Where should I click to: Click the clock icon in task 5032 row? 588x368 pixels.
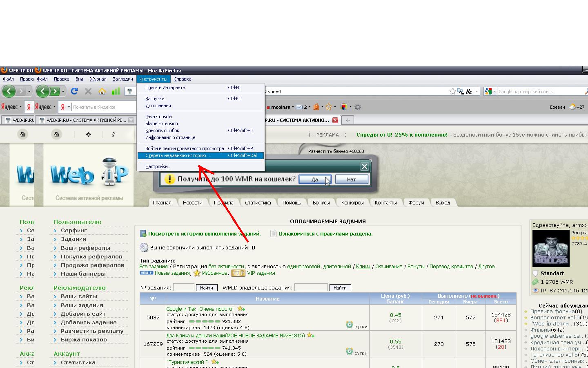pyautogui.click(x=349, y=325)
